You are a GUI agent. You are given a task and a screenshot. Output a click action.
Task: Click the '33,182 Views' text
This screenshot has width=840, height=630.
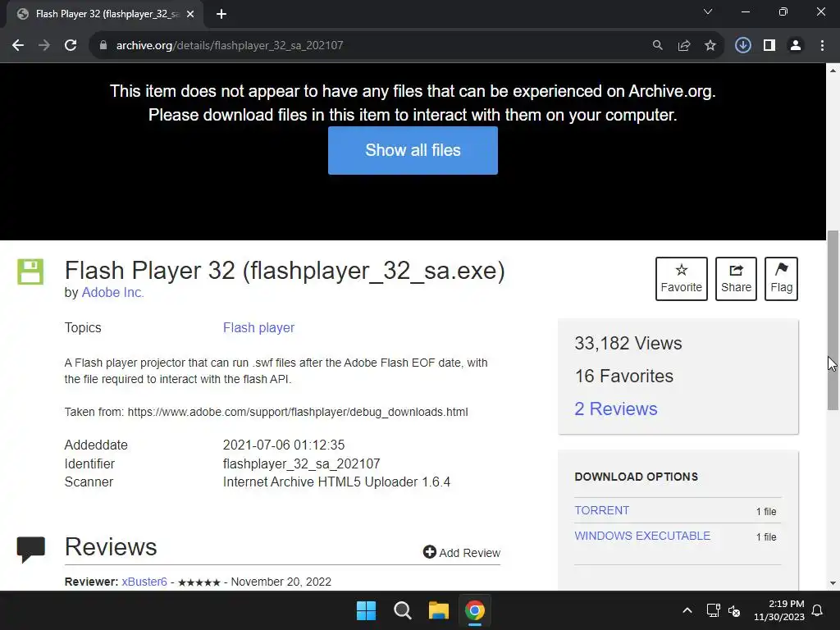click(x=628, y=344)
